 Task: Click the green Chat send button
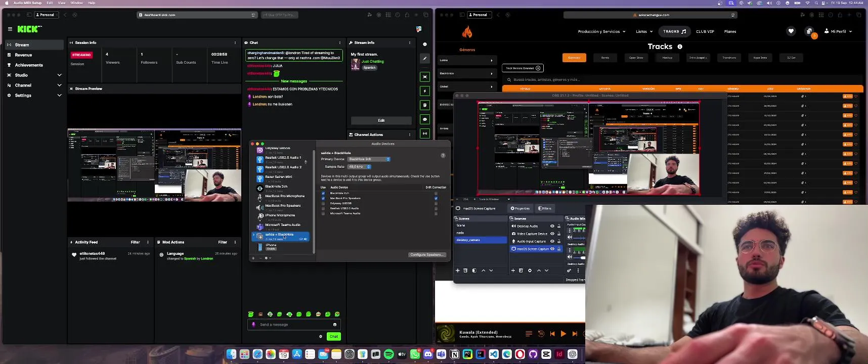click(x=334, y=336)
